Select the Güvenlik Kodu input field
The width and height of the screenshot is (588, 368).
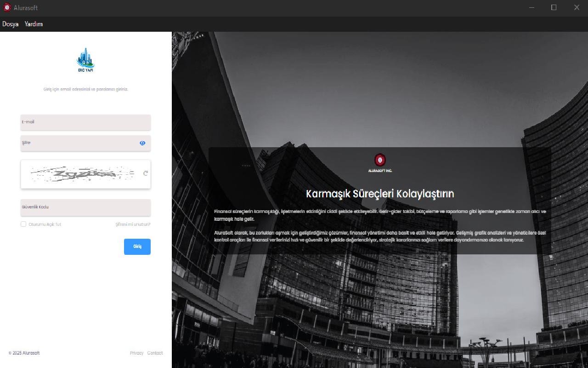pos(85,207)
